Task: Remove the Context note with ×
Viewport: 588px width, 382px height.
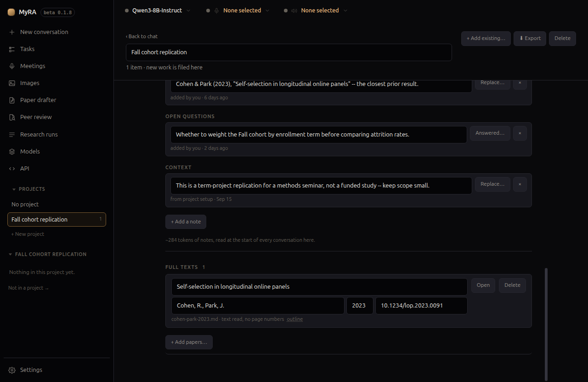Action: click(520, 184)
